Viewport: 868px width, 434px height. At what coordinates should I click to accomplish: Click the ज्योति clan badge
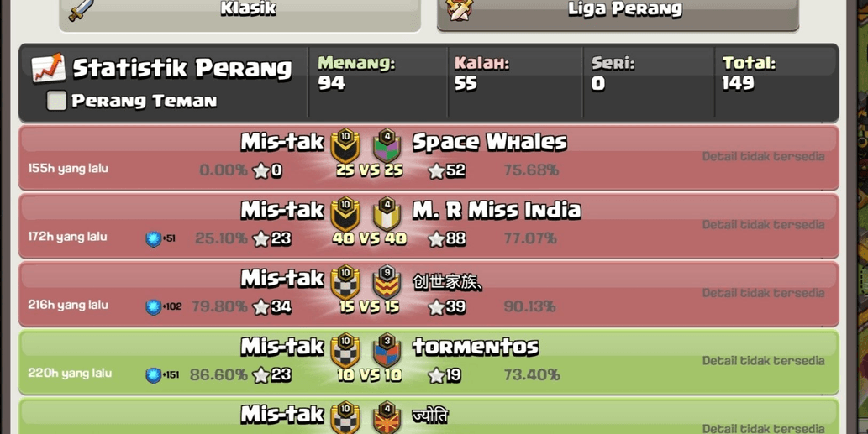pos(387,417)
